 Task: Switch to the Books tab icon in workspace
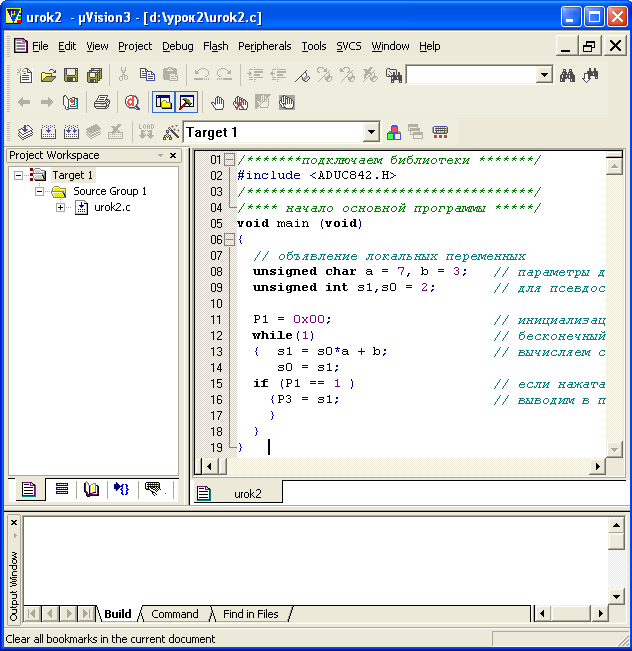(x=92, y=489)
